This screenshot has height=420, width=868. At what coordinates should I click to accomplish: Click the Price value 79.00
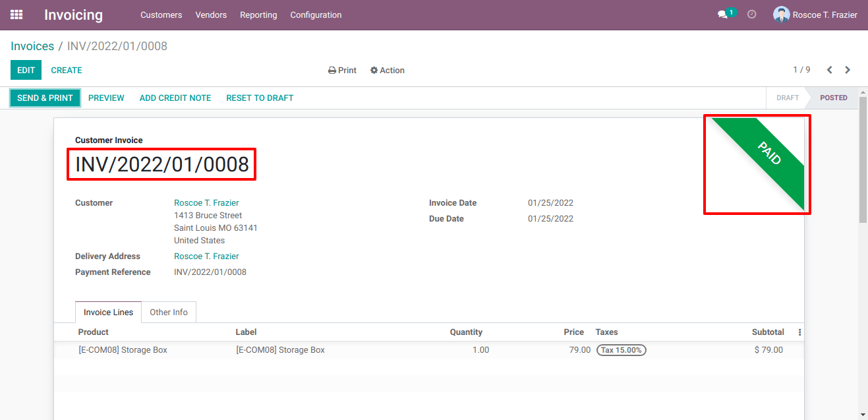(580, 350)
